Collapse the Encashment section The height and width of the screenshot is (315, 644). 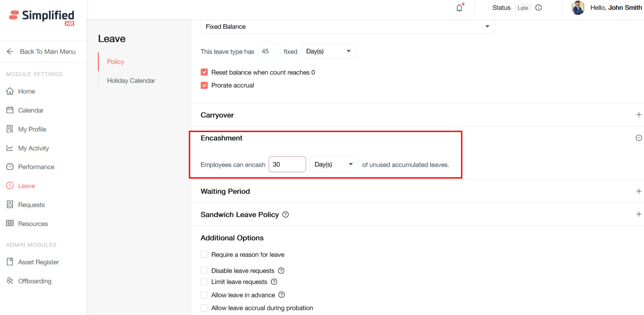click(x=638, y=138)
